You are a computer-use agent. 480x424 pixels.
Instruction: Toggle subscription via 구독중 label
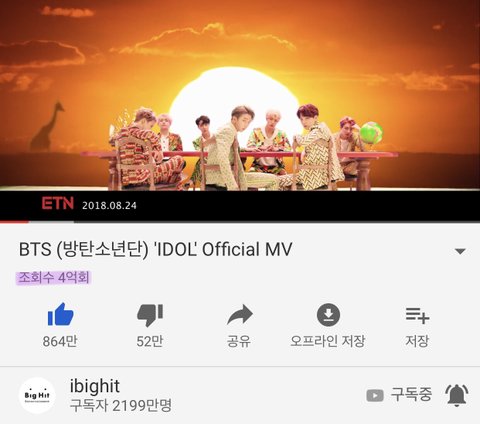[411, 395]
